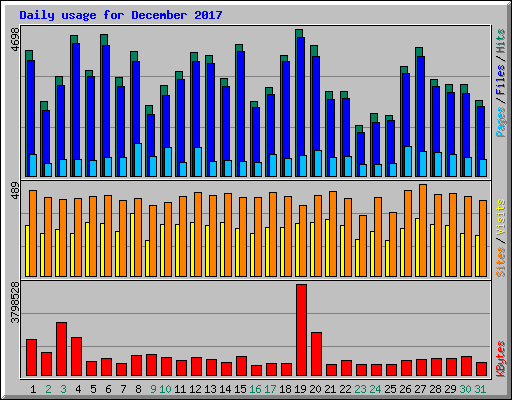
Task: Click the cyan Pages bar for day 10
Action: 168,162
